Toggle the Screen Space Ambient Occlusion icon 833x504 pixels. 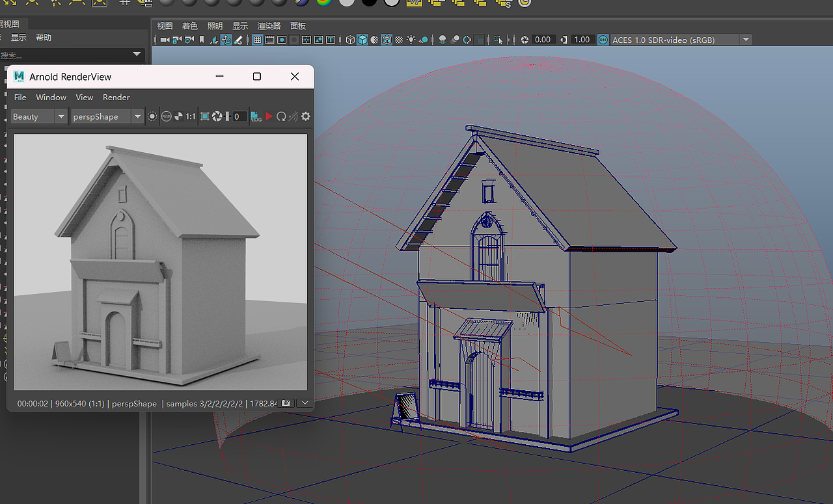tap(443, 40)
